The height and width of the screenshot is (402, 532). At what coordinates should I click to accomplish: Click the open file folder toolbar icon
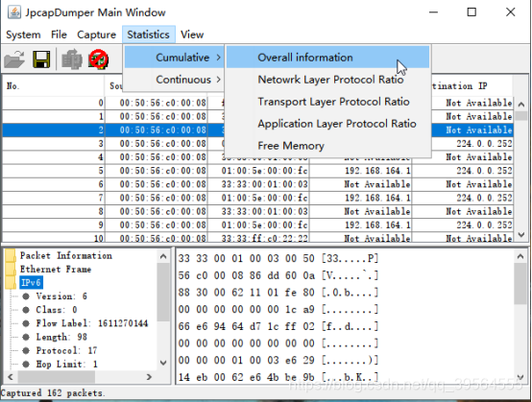tap(14, 59)
